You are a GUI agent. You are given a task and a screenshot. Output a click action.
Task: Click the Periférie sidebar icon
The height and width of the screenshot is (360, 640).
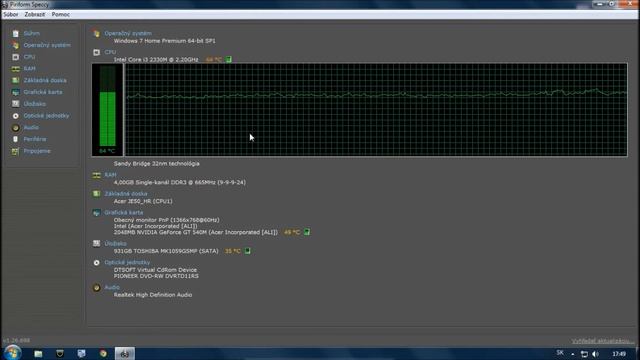pos(16,139)
